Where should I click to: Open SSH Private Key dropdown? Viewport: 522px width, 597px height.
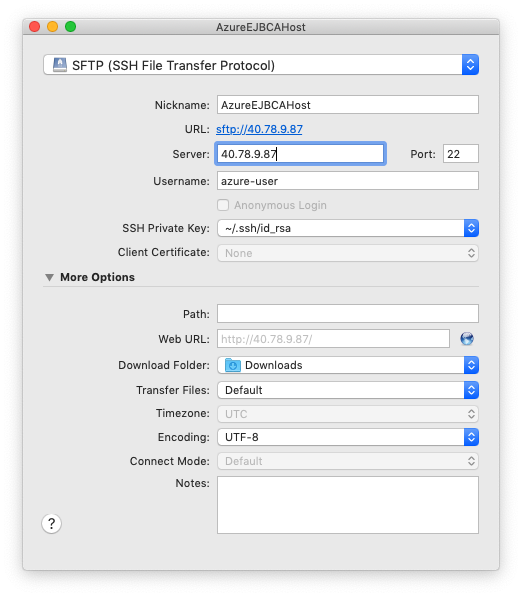[348, 228]
